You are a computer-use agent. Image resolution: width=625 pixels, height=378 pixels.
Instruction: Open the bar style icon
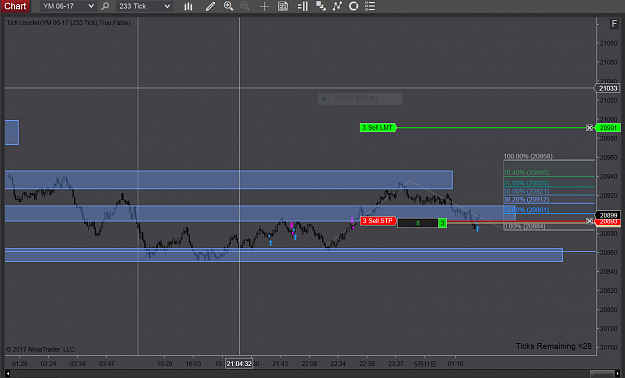coord(188,6)
